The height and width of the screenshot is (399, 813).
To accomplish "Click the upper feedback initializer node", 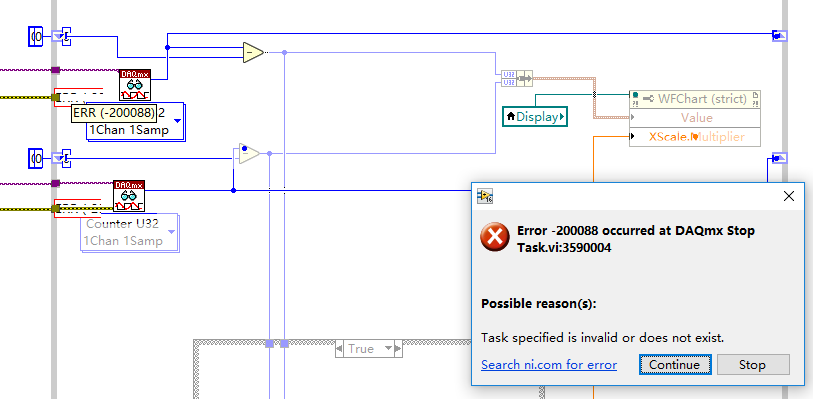I will point(66,36).
